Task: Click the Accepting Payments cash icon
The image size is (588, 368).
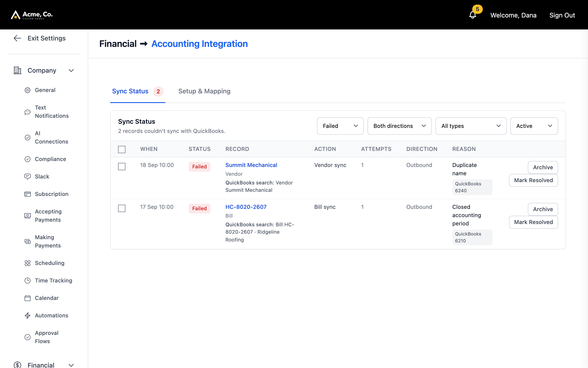Action: 28,216
